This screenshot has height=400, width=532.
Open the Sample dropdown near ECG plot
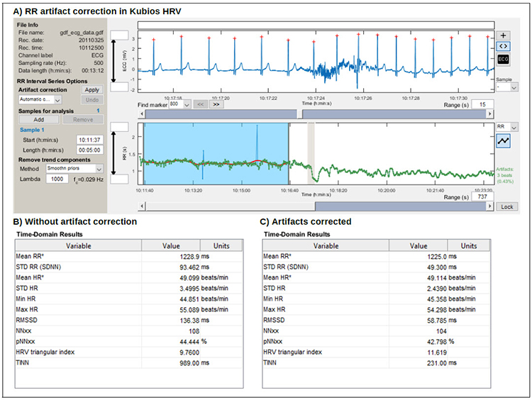click(x=507, y=87)
